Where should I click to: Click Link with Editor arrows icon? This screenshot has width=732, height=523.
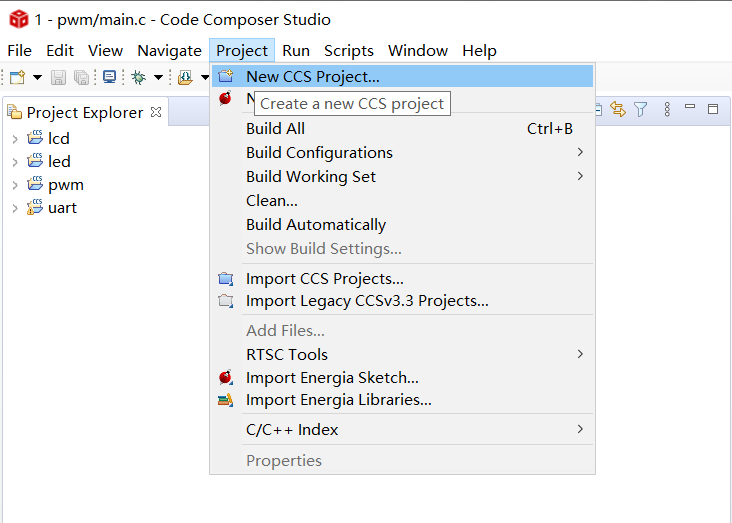point(617,109)
